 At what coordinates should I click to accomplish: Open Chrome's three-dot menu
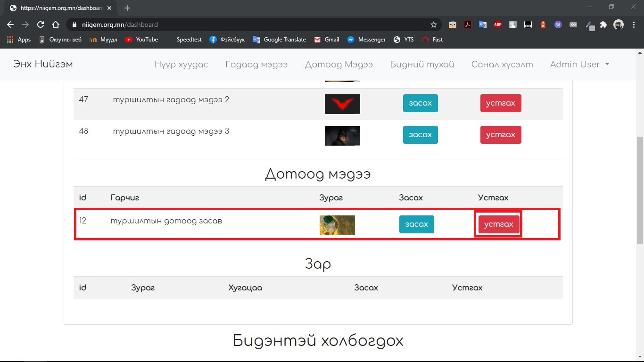coord(634,25)
